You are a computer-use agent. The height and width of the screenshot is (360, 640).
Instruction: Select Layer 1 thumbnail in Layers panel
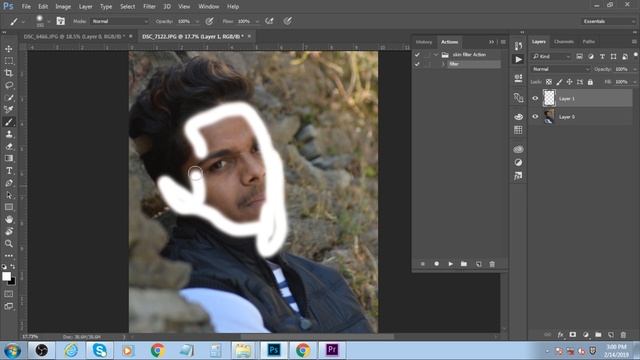[549, 98]
